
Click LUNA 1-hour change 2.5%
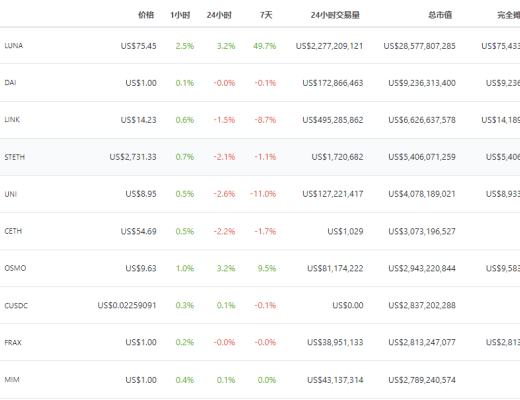point(185,46)
